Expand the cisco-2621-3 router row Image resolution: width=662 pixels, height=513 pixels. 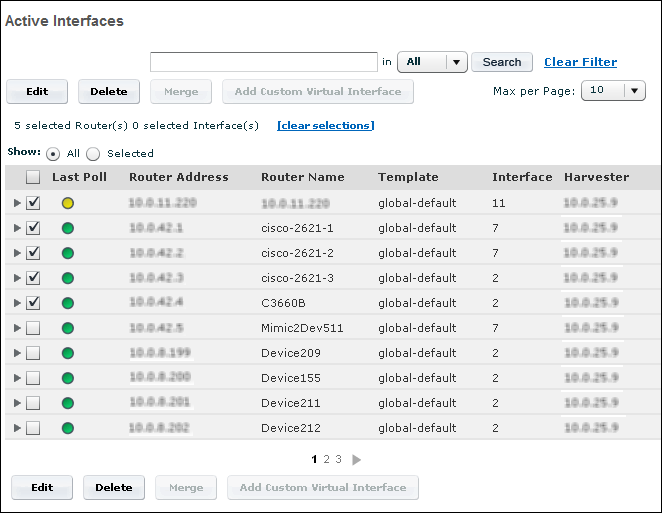pos(16,278)
